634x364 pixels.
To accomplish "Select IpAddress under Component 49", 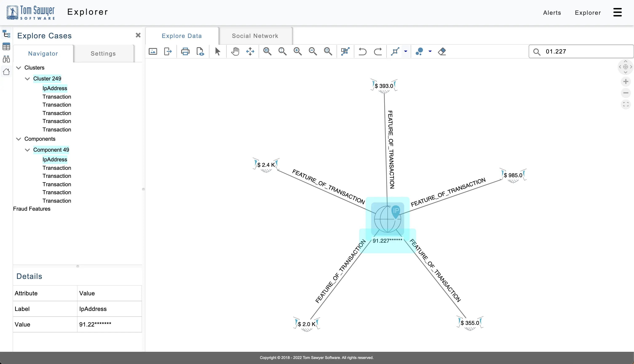I will click(55, 159).
